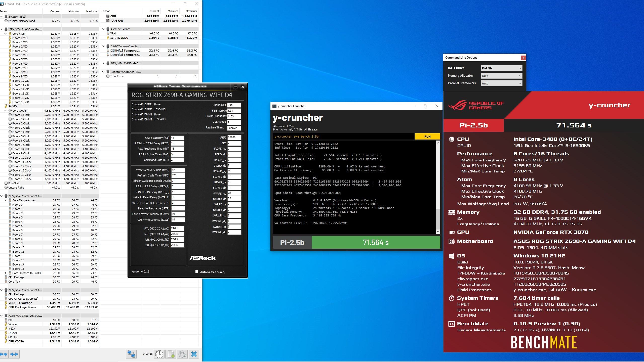Click the green 71.564 s result bar
This screenshot has height=362, width=644.
click(x=376, y=242)
